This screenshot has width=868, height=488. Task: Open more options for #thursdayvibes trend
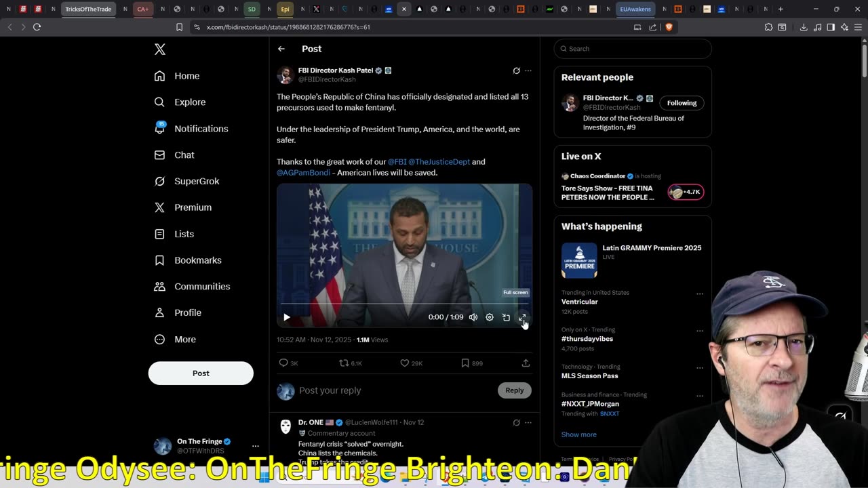[700, 331]
